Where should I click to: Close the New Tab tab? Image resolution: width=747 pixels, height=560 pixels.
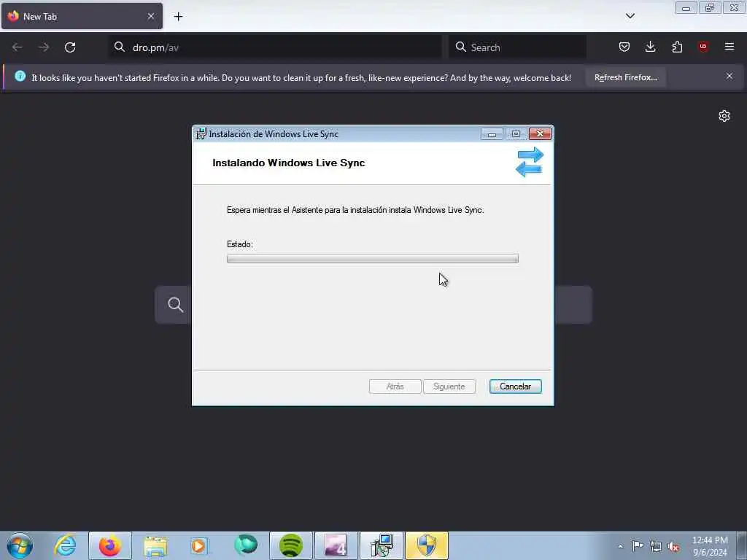pyautogui.click(x=150, y=16)
